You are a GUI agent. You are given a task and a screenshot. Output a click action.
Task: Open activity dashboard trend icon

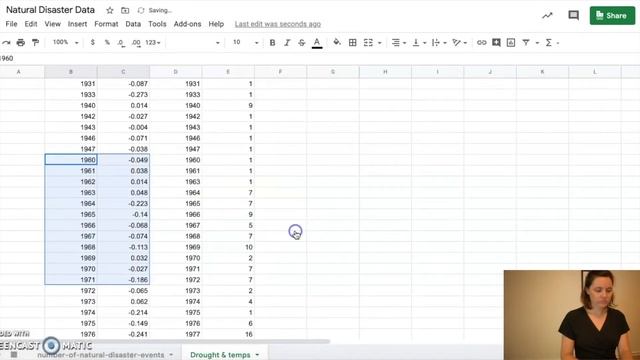point(547,16)
